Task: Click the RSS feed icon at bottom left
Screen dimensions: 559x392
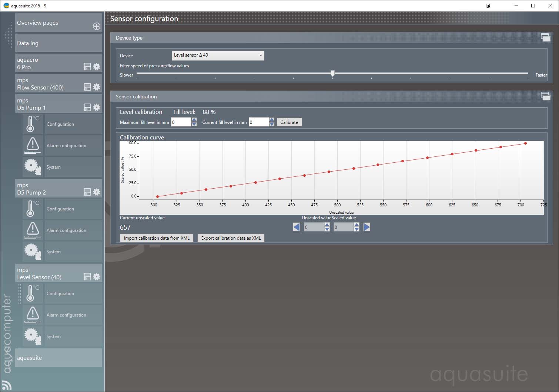Action: (x=7, y=385)
